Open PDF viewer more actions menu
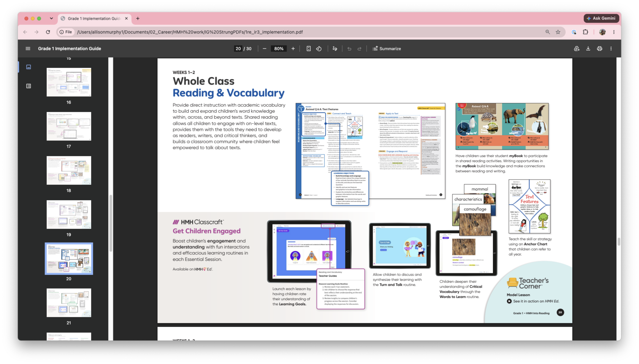 click(611, 49)
